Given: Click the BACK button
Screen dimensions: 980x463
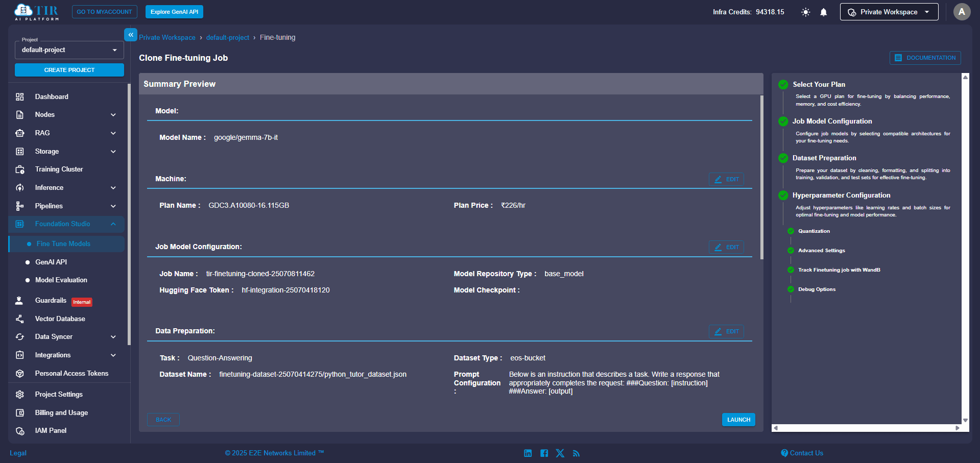Looking at the screenshot, I should 163,420.
